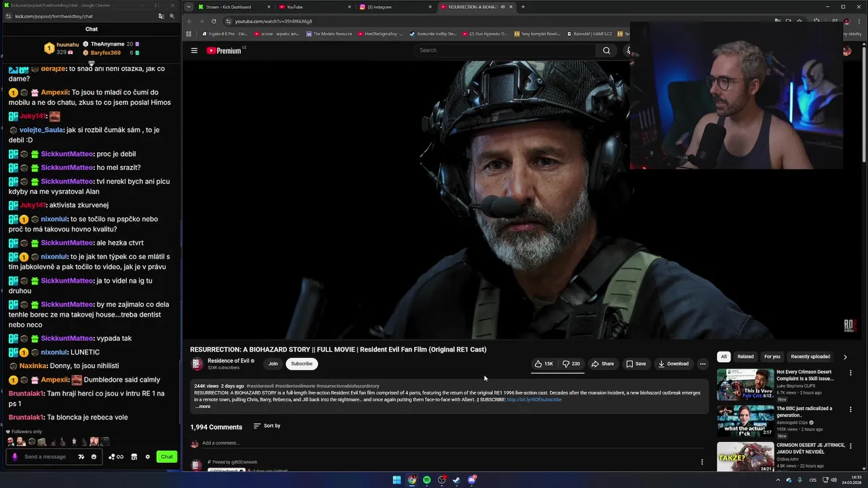Open Windows Start menu
This screenshot has height=488, width=868.
click(x=397, y=480)
